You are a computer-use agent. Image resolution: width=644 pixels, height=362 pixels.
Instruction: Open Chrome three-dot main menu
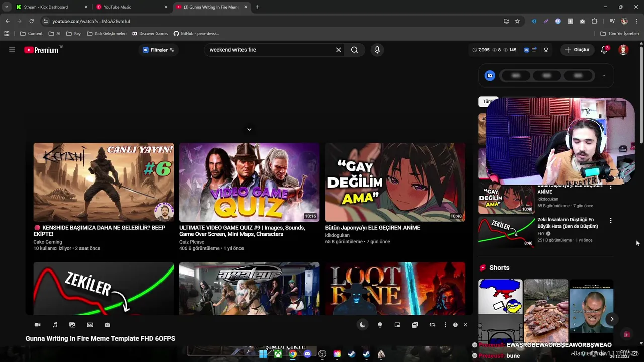pyautogui.click(x=636, y=21)
